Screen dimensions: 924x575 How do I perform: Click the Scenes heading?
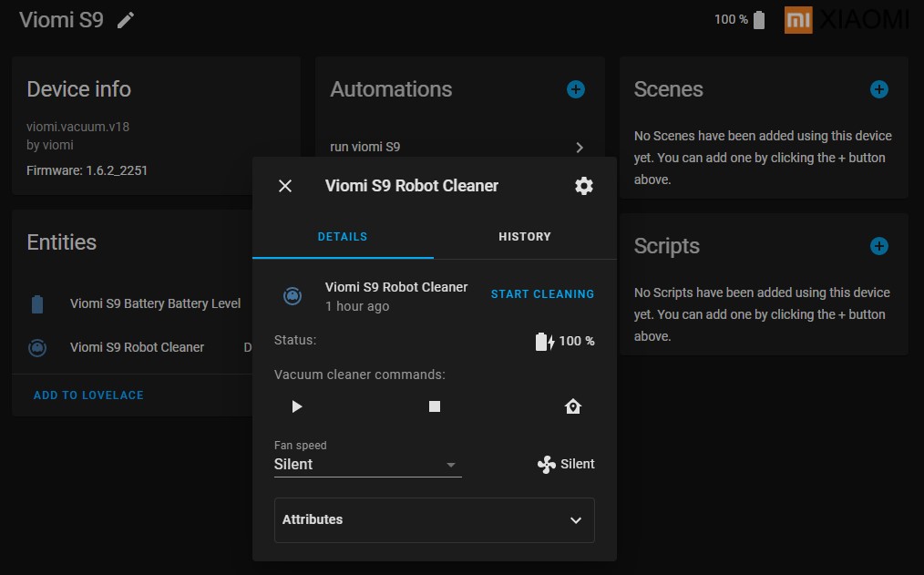[x=668, y=89]
